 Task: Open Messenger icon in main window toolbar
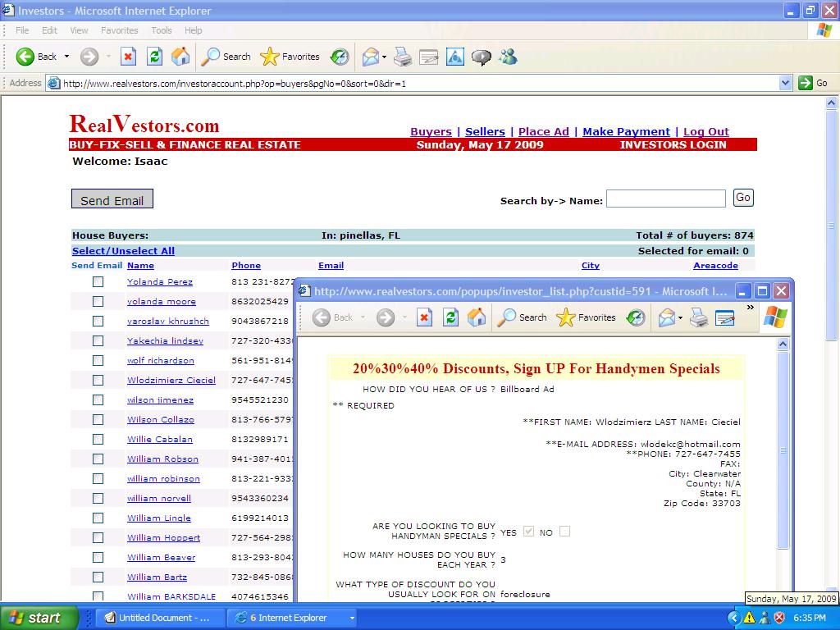click(508, 57)
